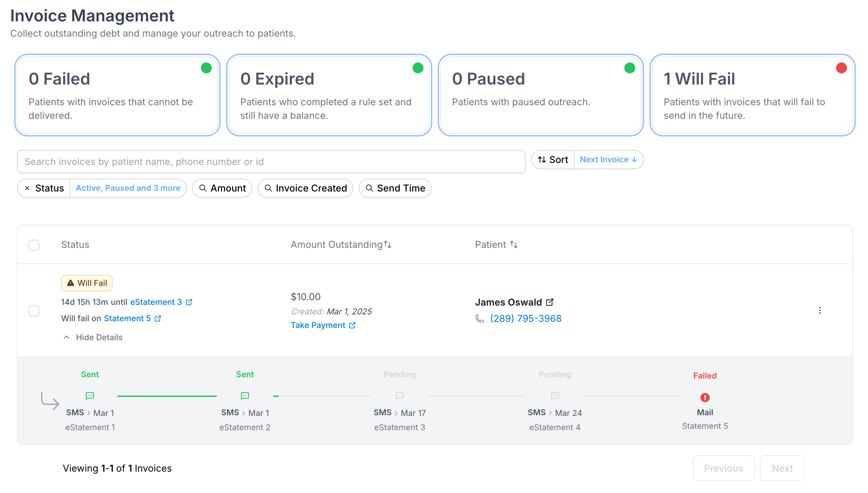
Task: Click the red error icon on the Statement 5 Mail step
Action: [x=705, y=397]
